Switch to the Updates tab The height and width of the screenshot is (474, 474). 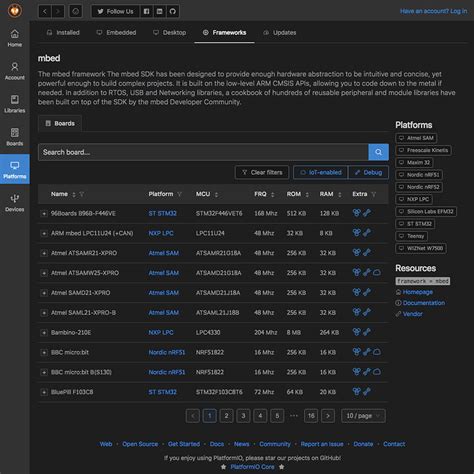point(280,32)
